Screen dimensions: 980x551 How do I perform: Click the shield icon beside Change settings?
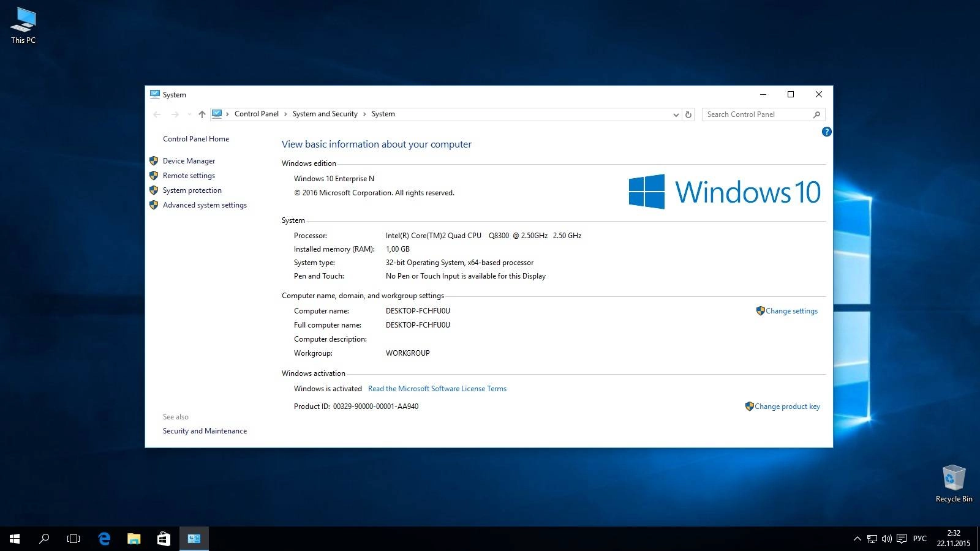click(x=760, y=310)
